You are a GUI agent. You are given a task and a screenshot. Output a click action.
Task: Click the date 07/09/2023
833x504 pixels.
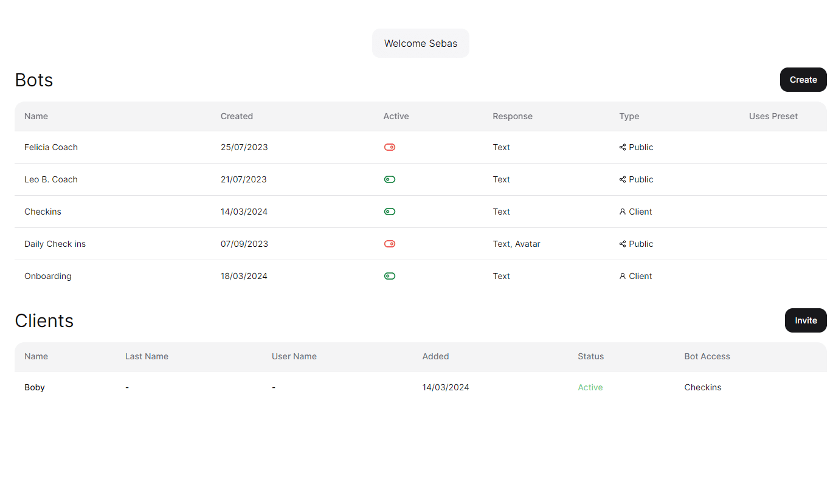coord(244,244)
